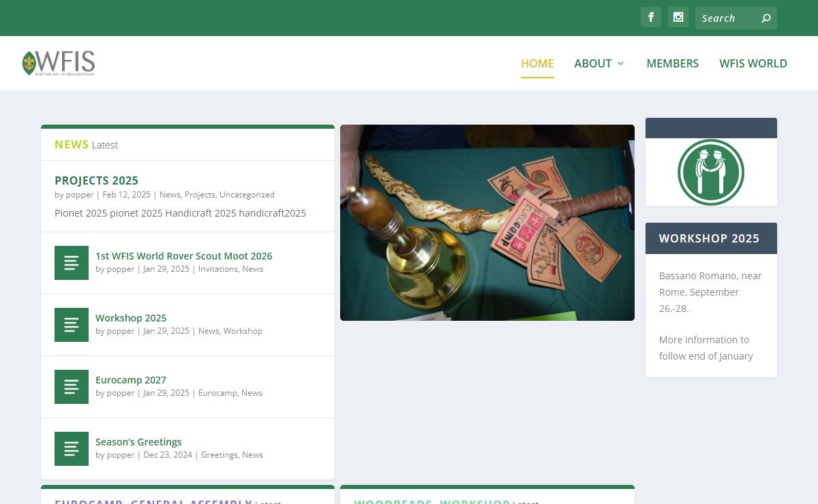Open the Invitations category link

tap(218, 269)
